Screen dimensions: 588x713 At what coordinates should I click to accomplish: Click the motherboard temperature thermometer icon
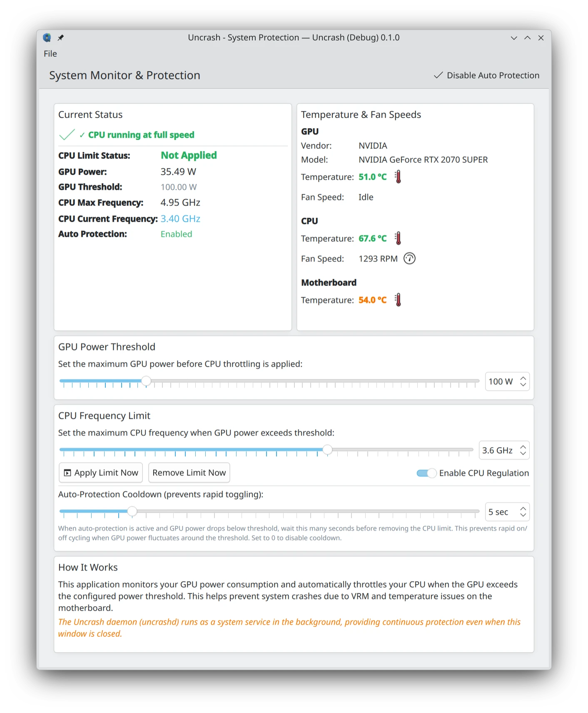coord(398,299)
